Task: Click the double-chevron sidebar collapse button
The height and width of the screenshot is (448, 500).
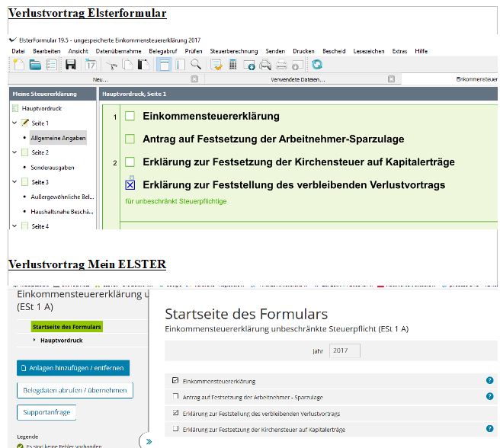Action: pyautogui.click(x=149, y=442)
